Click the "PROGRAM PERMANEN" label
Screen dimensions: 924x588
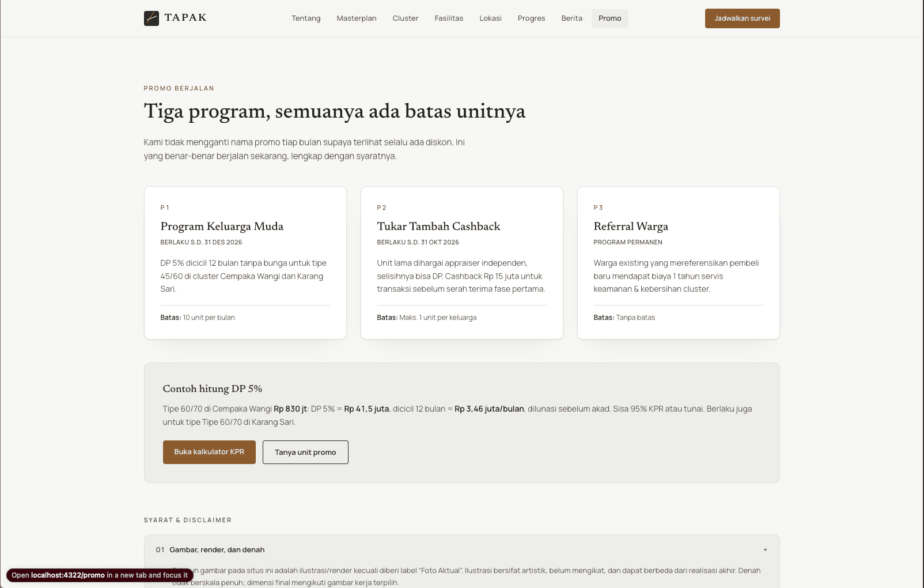tap(628, 242)
